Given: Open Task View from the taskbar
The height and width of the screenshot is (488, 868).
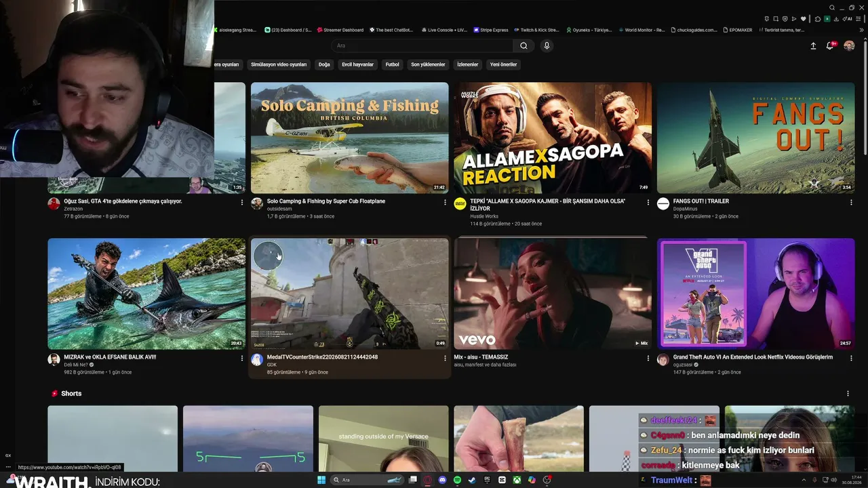Looking at the screenshot, I should pos(413,480).
